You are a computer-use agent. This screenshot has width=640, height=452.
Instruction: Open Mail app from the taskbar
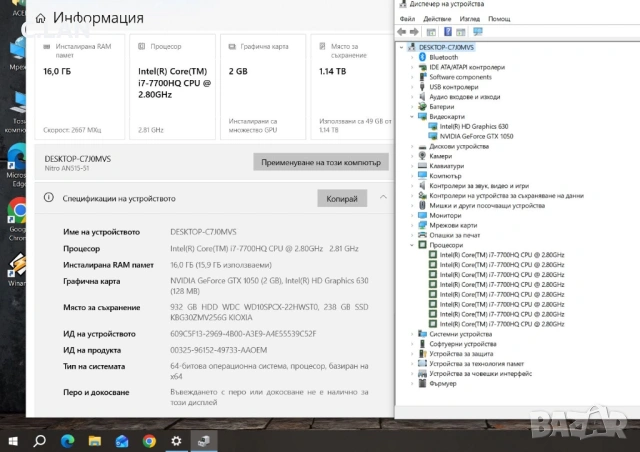coord(122,441)
